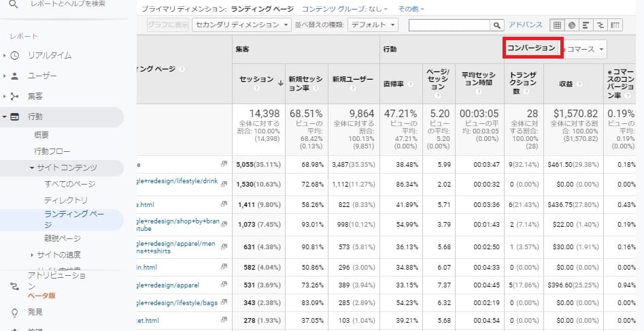Select the performance bar view icon

[586, 25]
